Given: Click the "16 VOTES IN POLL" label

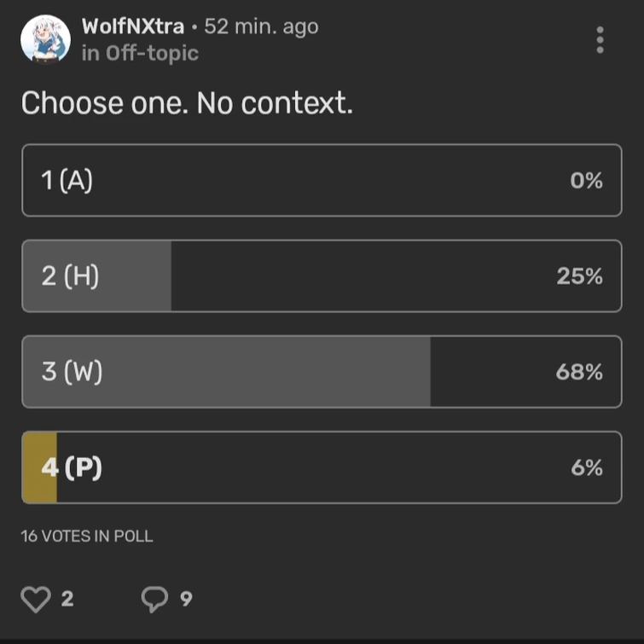Looking at the screenshot, I should coord(87,537).
